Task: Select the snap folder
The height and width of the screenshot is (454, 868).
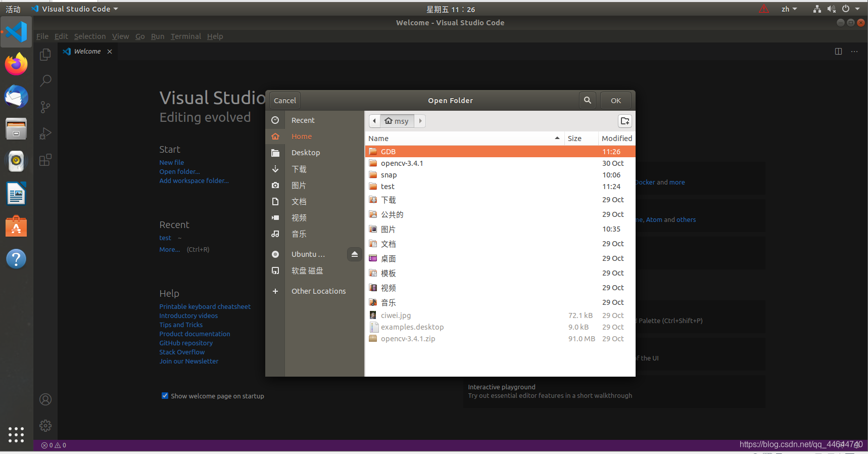Action: [x=500, y=175]
